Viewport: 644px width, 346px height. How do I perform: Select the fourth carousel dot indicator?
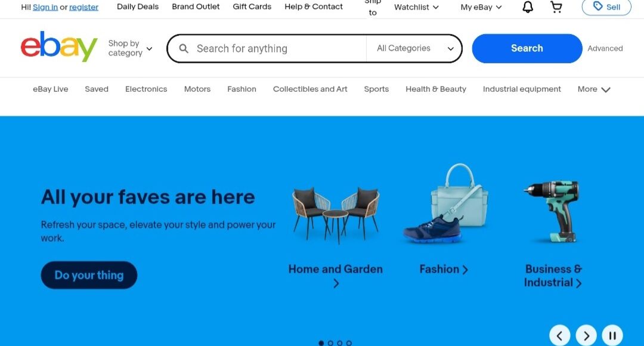pyautogui.click(x=349, y=343)
